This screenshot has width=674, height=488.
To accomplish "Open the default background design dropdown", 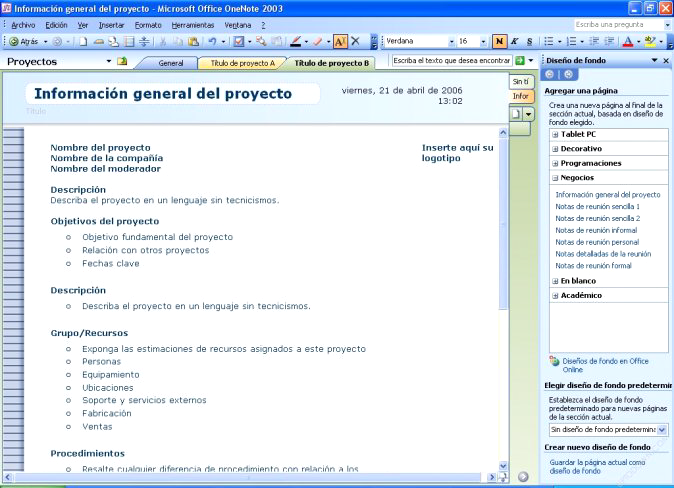I will coord(662,429).
